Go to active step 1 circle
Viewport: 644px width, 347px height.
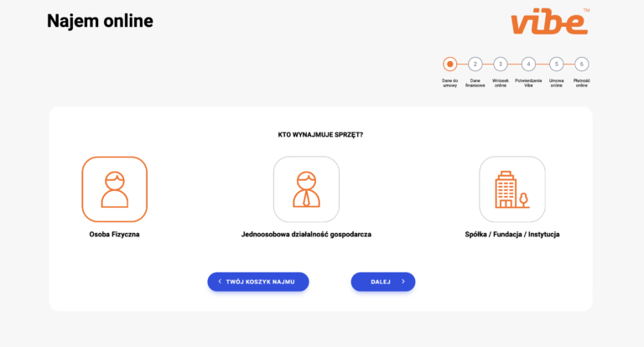450,64
